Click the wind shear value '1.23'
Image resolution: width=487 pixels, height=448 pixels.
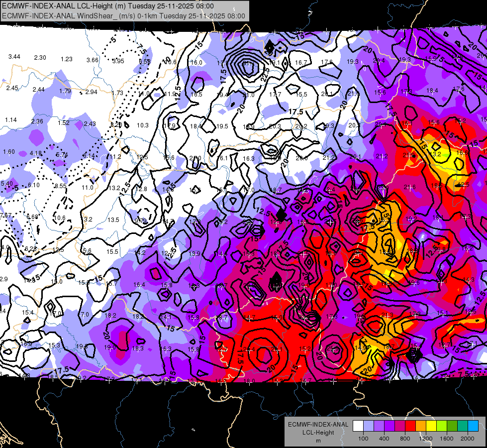point(67,59)
